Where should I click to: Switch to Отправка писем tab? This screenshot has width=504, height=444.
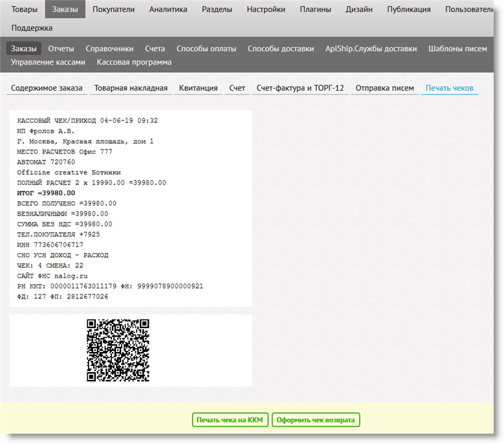(384, 88)
